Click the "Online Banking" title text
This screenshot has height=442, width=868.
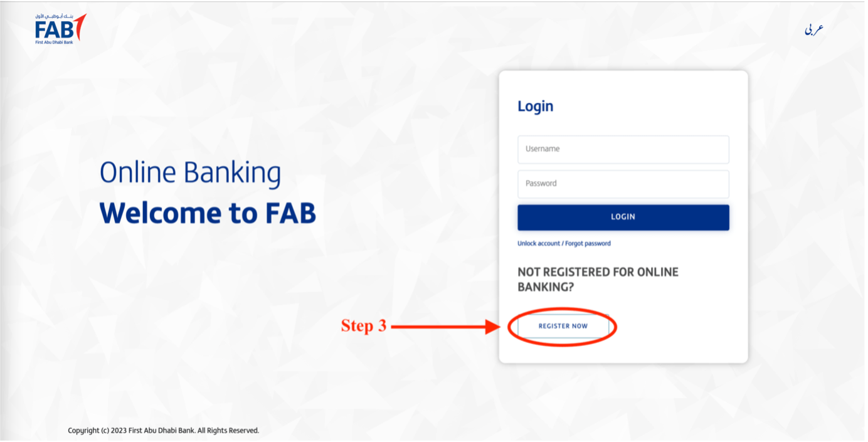(190, 172)
